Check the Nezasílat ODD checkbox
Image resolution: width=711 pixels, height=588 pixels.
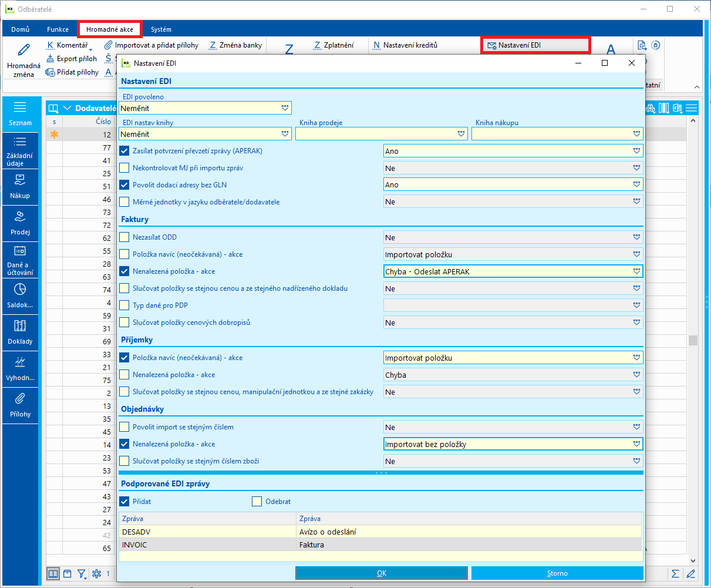124,237
